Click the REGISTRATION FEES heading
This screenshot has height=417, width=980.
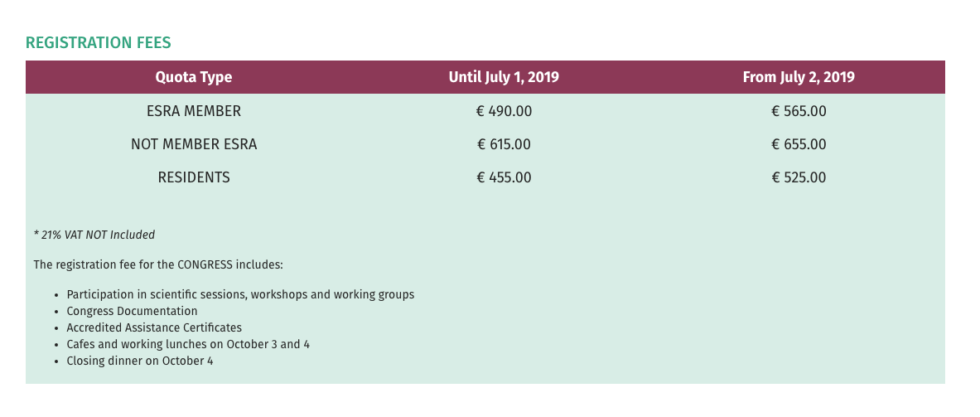click(x=99, y=43)
